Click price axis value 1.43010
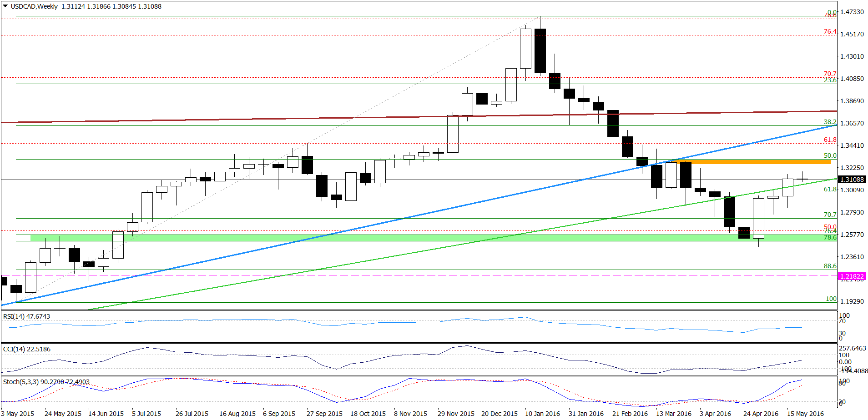Screen dimensions: 868x420 (x=852, y=56)
